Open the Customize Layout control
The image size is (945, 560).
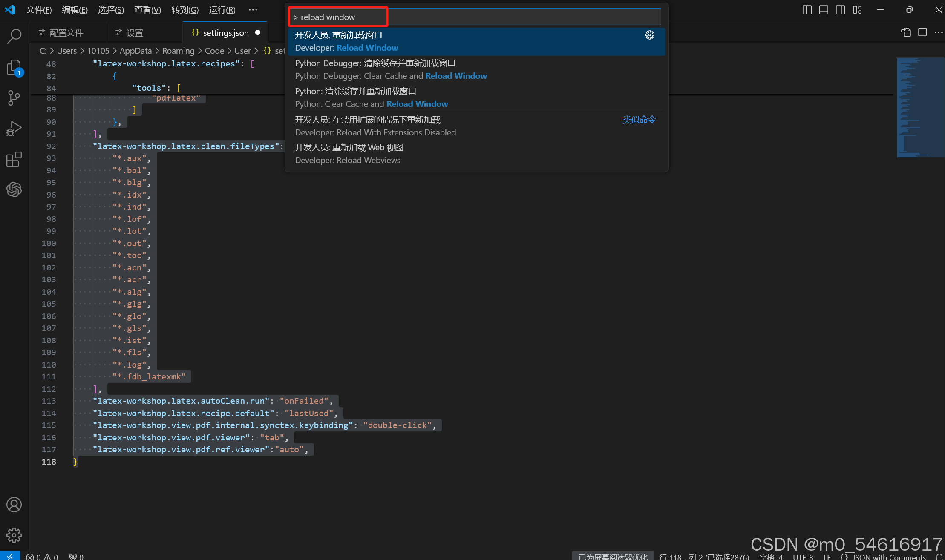pyautogui.click(x=858, y=9)
